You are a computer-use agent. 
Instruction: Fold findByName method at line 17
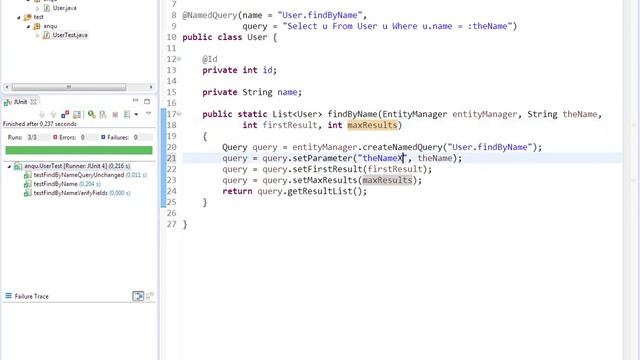[179, 114]
